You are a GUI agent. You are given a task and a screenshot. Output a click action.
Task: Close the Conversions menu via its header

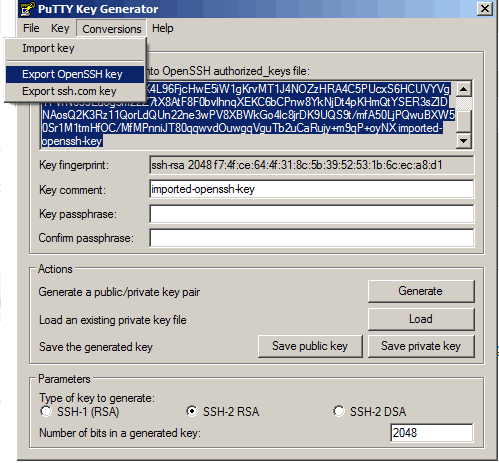[x=112, y=29]
